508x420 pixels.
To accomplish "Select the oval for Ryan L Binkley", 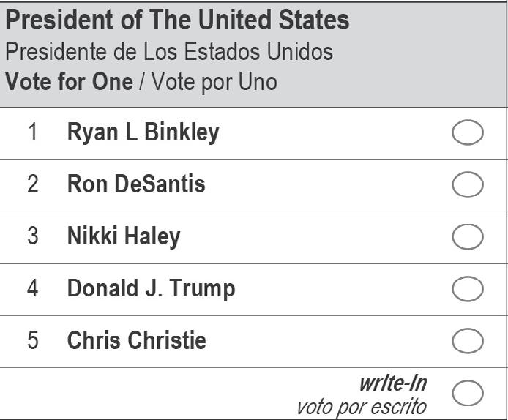I will tap(468, 133).
